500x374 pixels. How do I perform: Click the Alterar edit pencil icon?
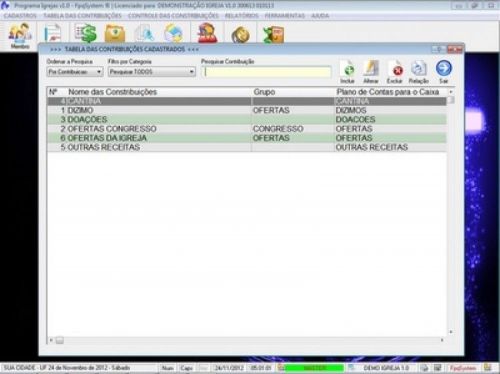click(x=371, y=72)
